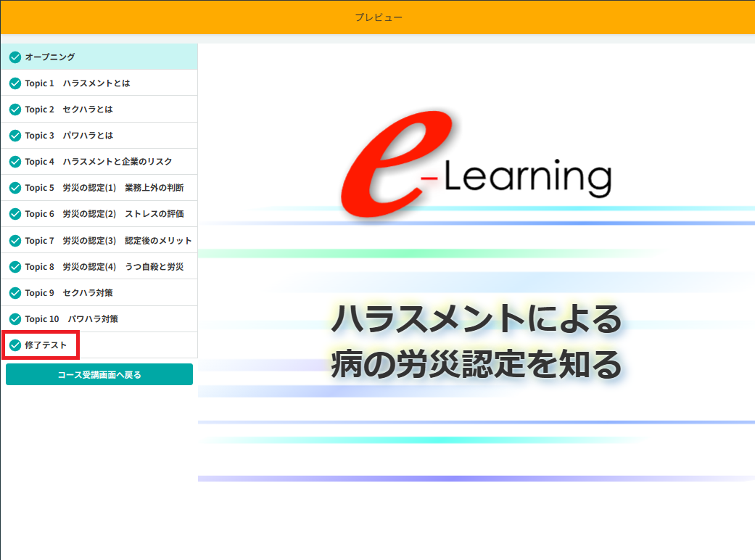Click the checkmark icon for Topic 9
Viewport: 755px width, 560px height.
click(x=15, y=293)
